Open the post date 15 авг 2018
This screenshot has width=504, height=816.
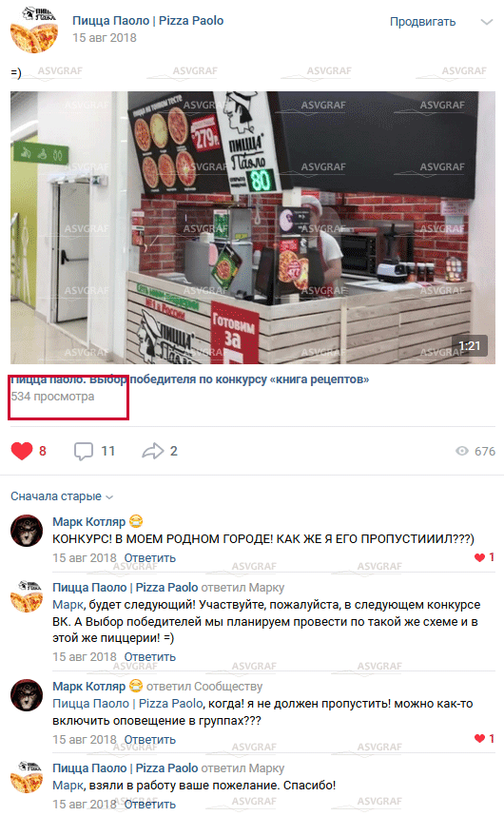pos(104,38)
